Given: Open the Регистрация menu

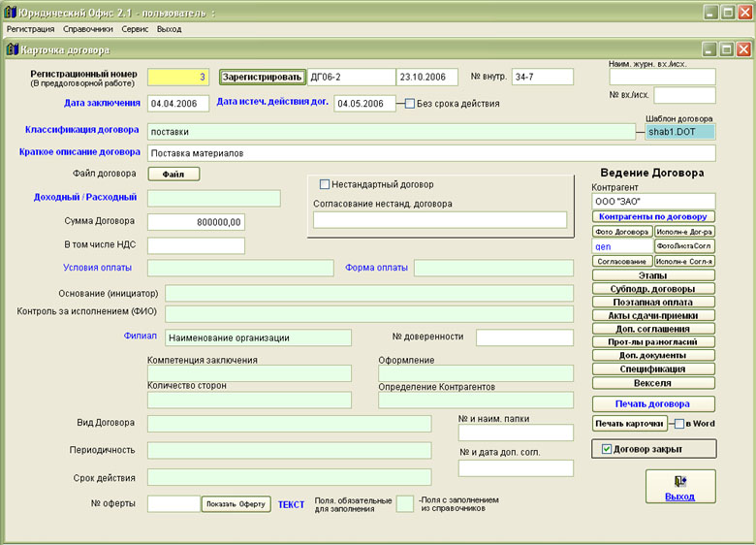Looking at the screenshot, I should [x=30, y=29].
